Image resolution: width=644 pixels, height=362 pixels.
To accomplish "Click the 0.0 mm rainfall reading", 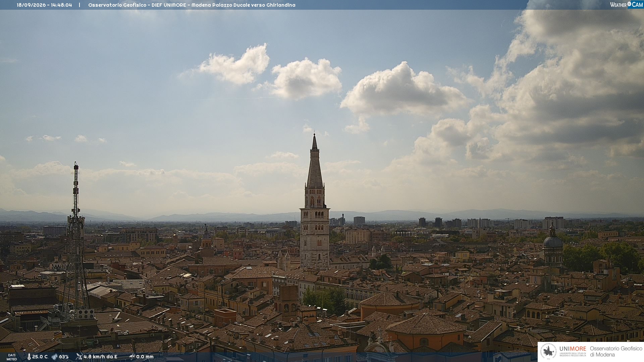I will pos(145,357).
